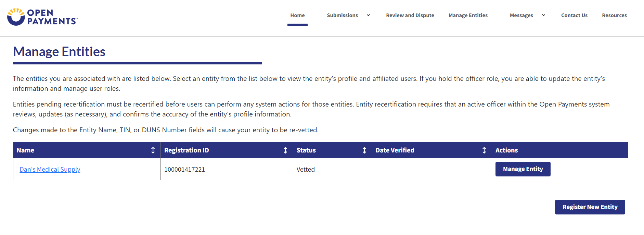Open the Submissions menu
This screenshot has width=644, height=235.
point(342,15)
